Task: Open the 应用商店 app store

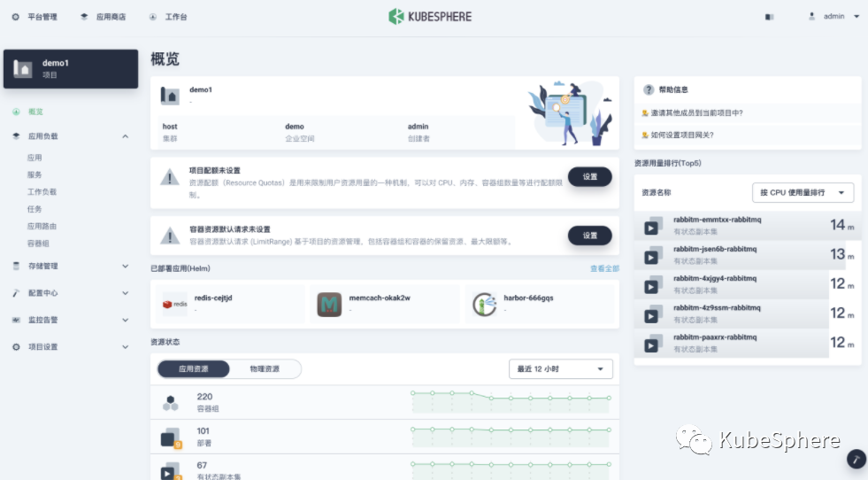Action: [103, 17]
